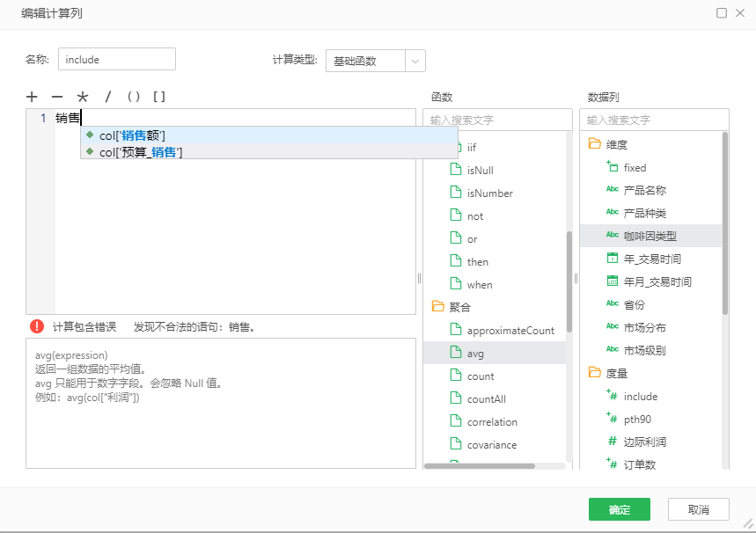756x533 pixels.
Task: Click the red error warning icon
Action: tap(37, 326)
